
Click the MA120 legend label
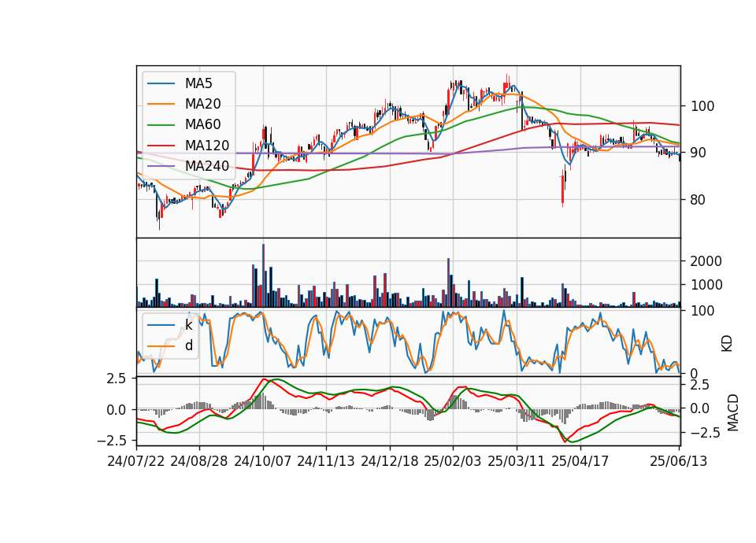click(207, 145)
